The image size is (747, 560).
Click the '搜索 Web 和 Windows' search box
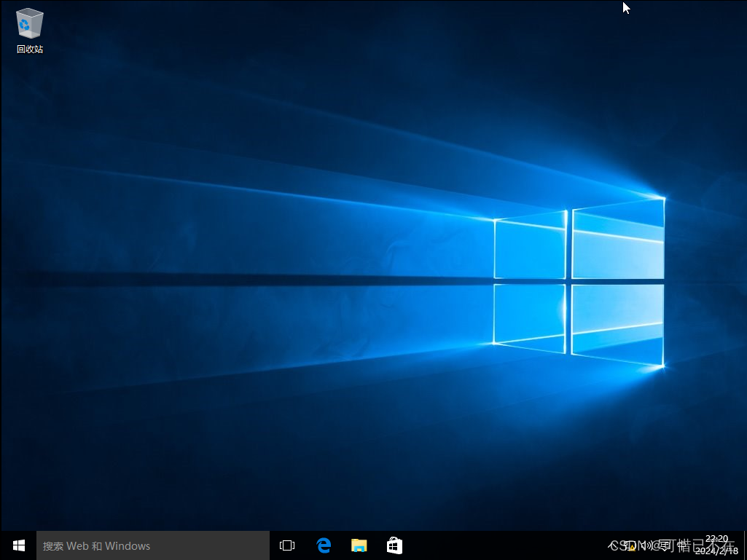click(153, 545)
